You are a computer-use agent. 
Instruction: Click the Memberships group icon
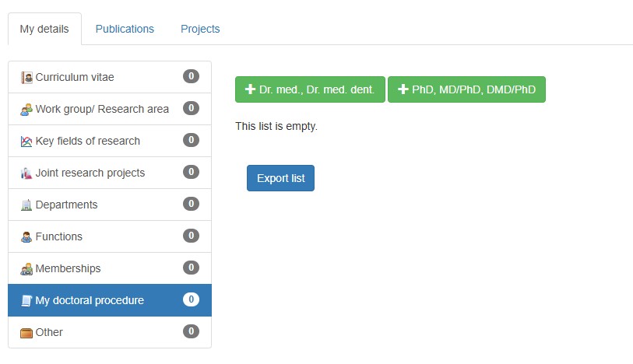point(26,268)
